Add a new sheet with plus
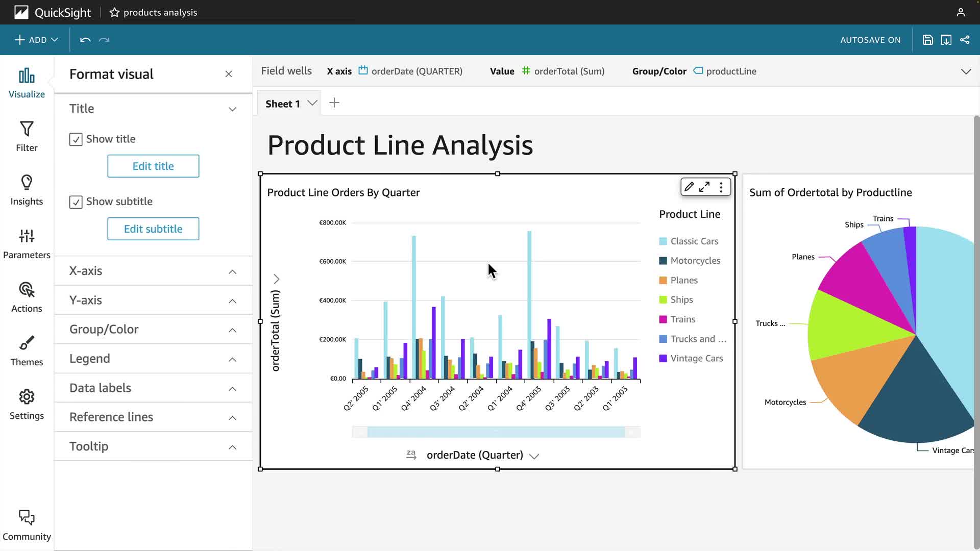 point(334,103)
